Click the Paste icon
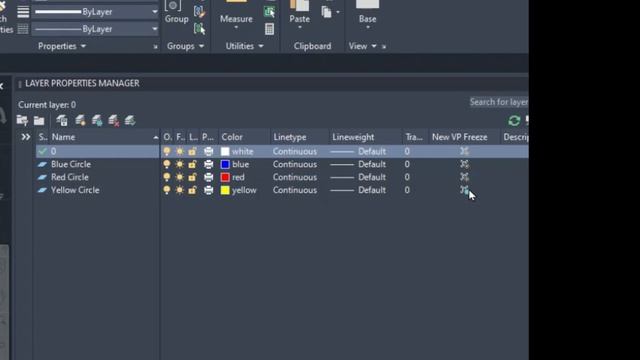 (299, 5)
